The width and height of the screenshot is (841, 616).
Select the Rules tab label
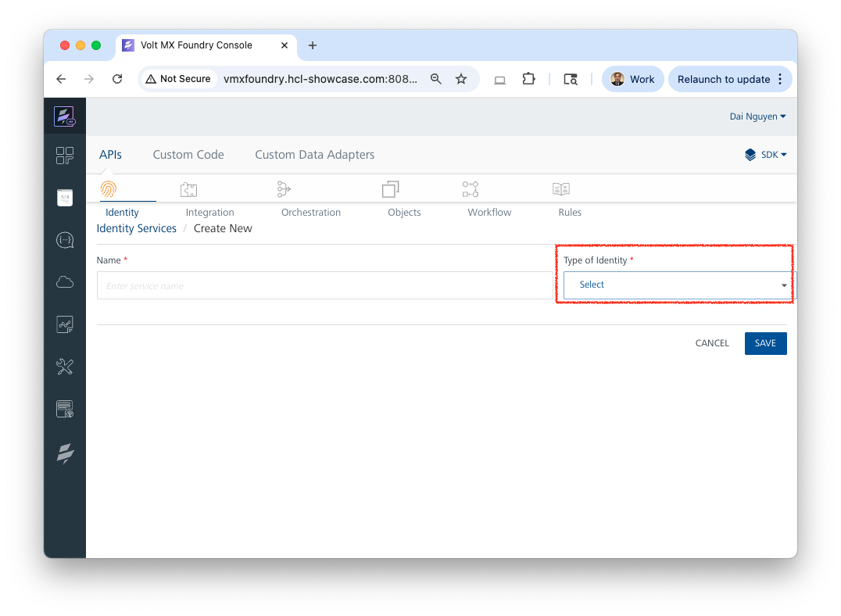570,213
